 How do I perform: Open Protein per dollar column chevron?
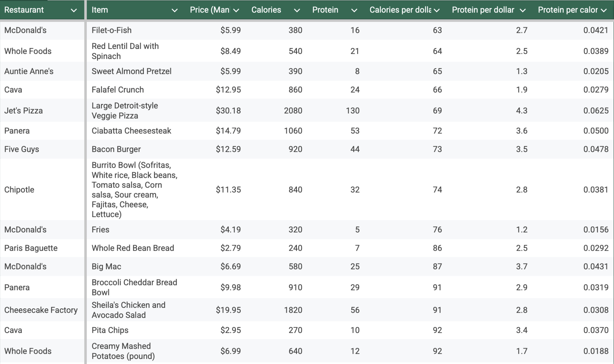[x=523, y=10]
